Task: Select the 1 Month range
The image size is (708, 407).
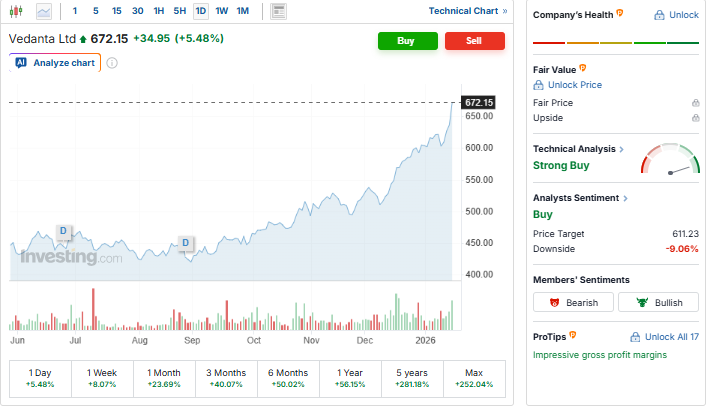Action: (x=164, y=379)
